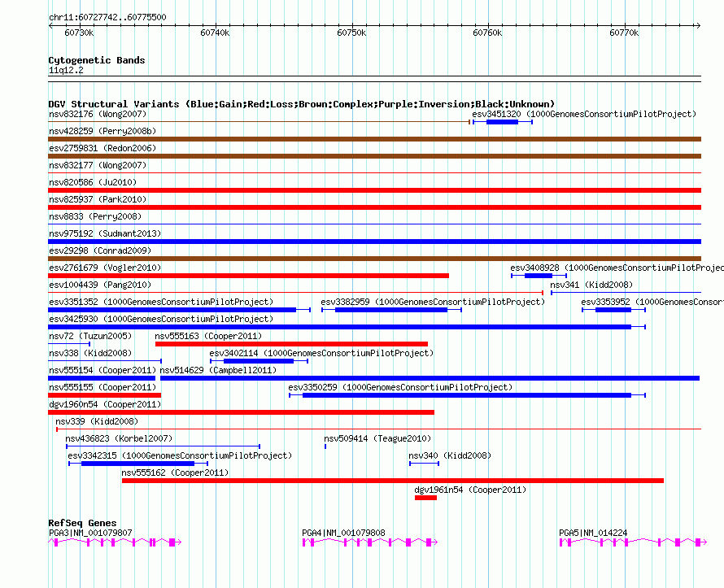724x588 pixels.
Task: Select the blue esv3382959 gain bar
Action: click(x=391, y=310)
